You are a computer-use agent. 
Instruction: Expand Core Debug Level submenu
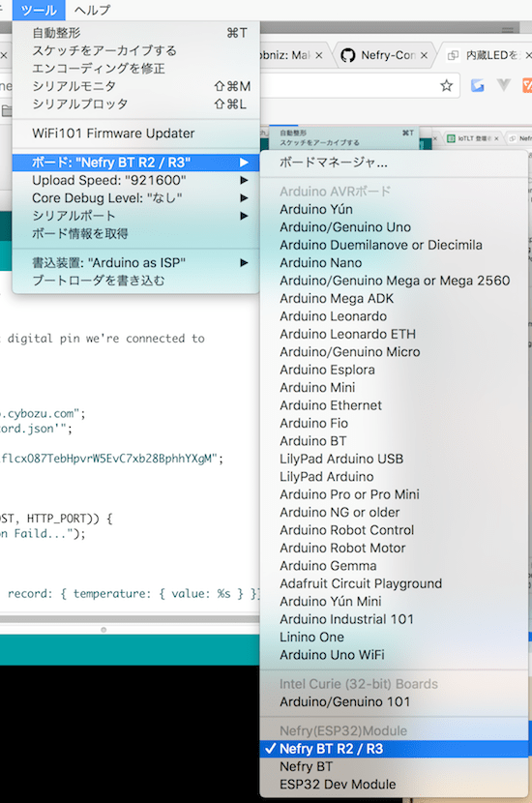(x=135, y=197)
